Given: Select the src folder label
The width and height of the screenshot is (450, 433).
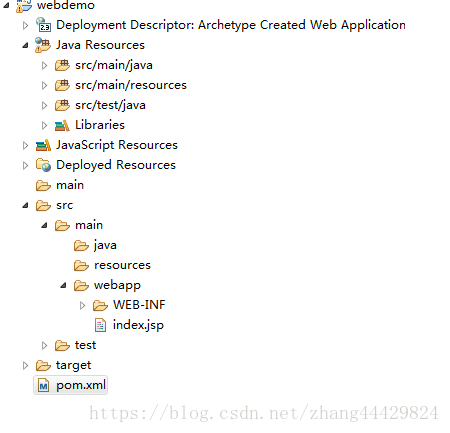Looking at the screenshot, I should click(64, 205).
